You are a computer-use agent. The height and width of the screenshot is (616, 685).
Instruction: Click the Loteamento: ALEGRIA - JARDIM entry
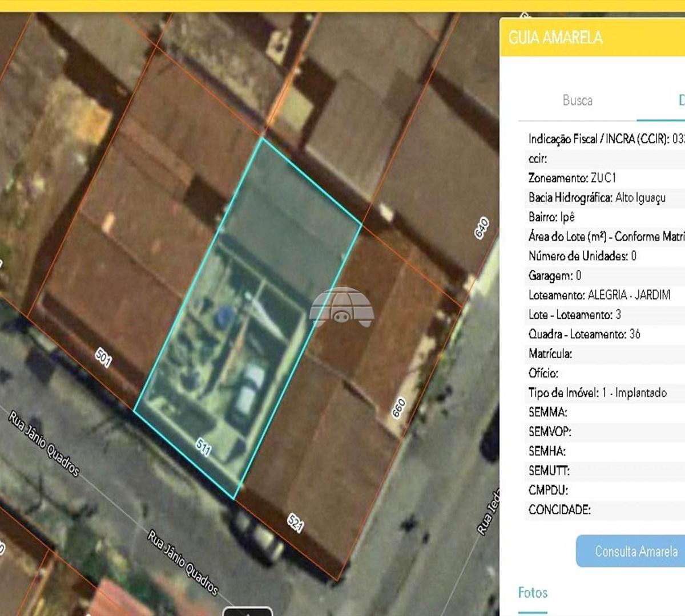click(x=605, y=295)
